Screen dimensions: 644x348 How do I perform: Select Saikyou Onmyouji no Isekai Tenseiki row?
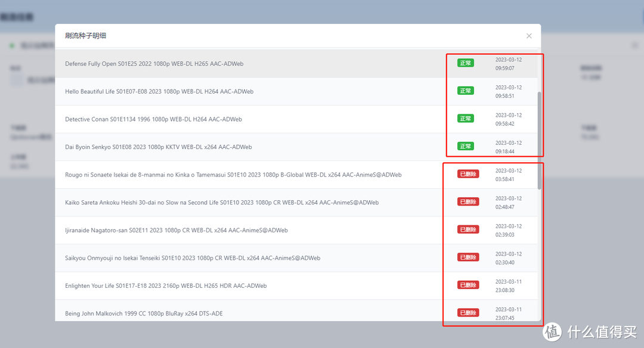193,258
